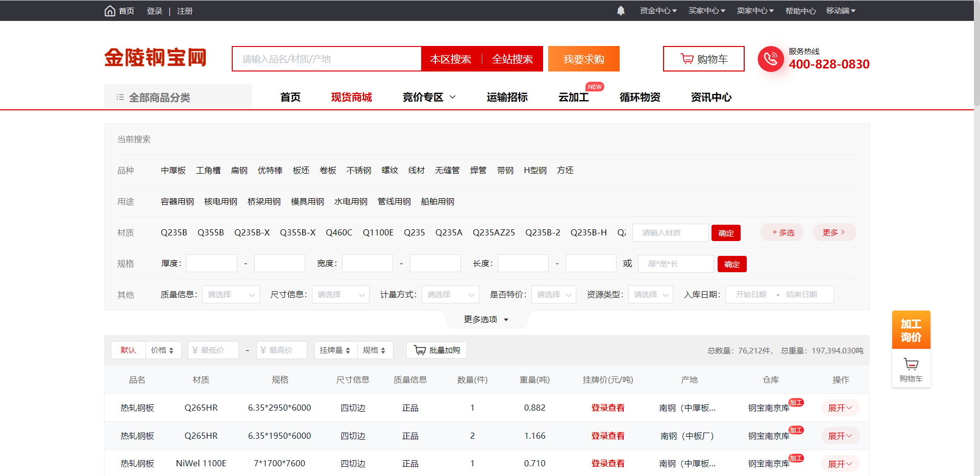The image size is (980, 476).
Task: Open 资源类型 dropdown
Action: pyautogui.click(x=651, y=295)
